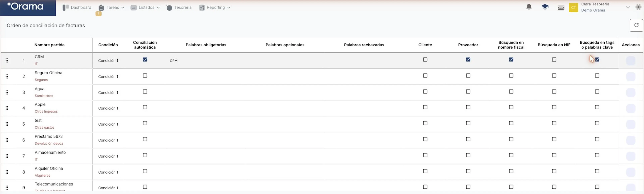The width and height of the screenshot is (644, 194).
Task: Open the mail envelope icon
Action: [561, 8]
